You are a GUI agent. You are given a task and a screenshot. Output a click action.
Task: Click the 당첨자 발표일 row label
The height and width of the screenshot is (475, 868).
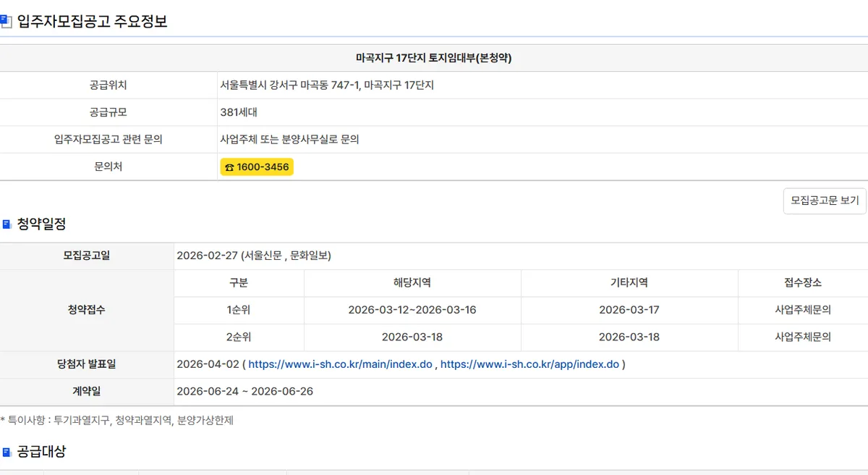pyautogui.click(x=87, y=364)
